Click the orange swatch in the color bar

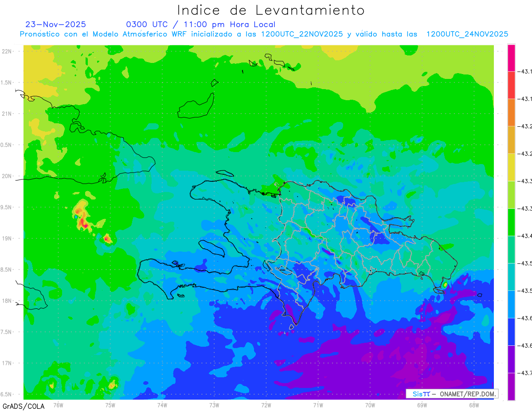[x=511, y=113]
